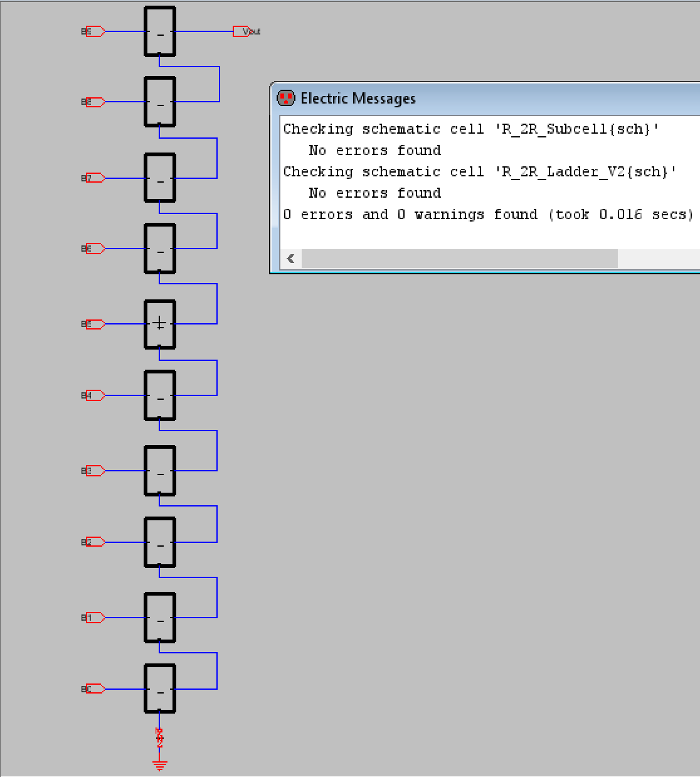700x777 pixels.
Task: Click the 'R_2R_Ladder_V2{sch}' message line
Action: [x=480, y=172]
